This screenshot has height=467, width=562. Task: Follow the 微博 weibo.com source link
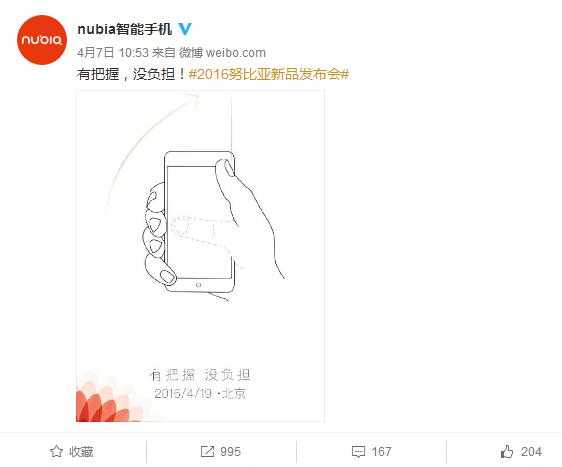click(x=222, y=53)
